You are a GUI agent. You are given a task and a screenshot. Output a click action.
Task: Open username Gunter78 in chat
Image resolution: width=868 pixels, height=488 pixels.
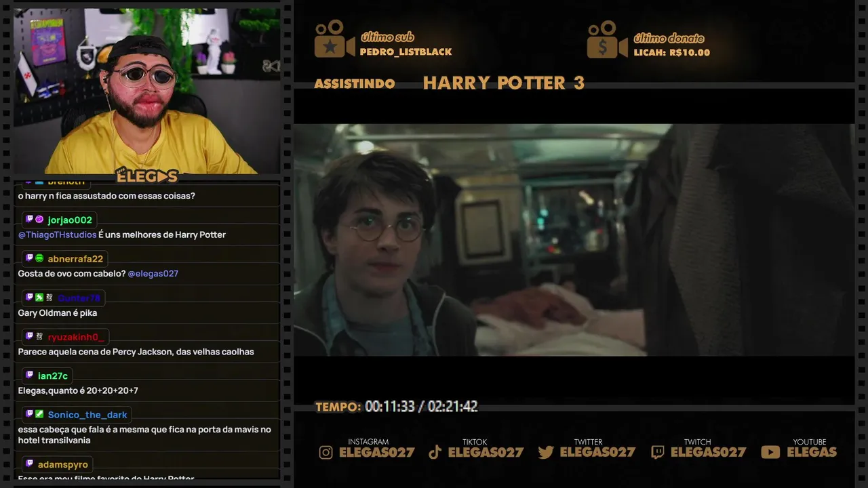point(79,298)
